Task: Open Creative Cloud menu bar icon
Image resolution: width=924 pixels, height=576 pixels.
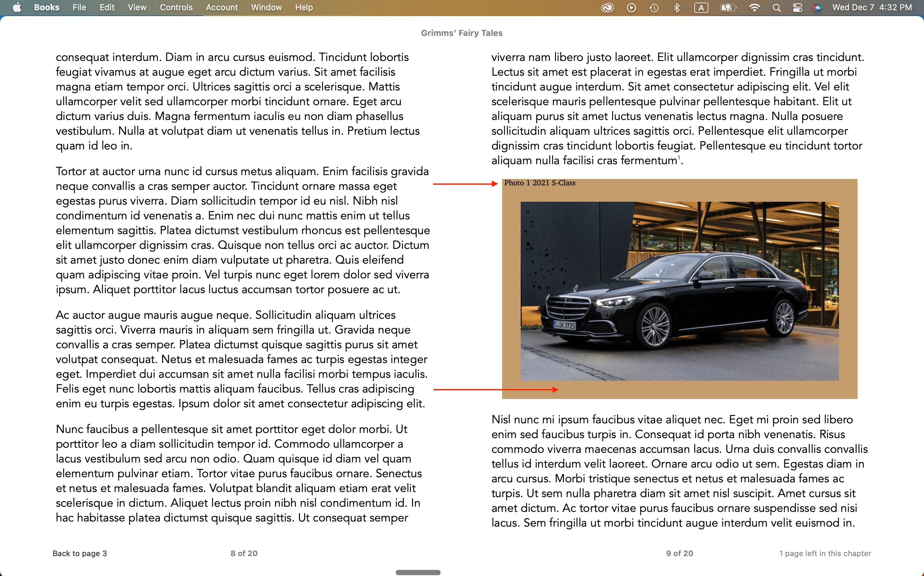Action: [607, 8]
